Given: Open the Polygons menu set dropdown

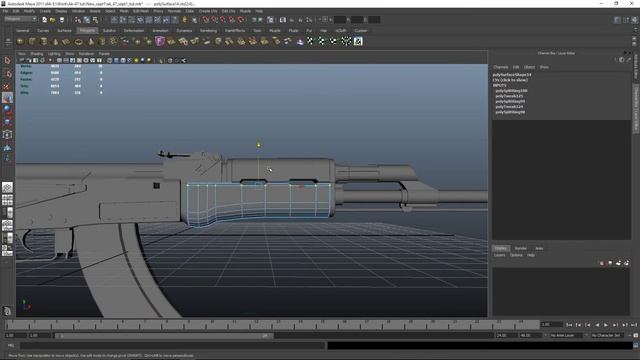Looking at the screenshot, I should [20, 19].
